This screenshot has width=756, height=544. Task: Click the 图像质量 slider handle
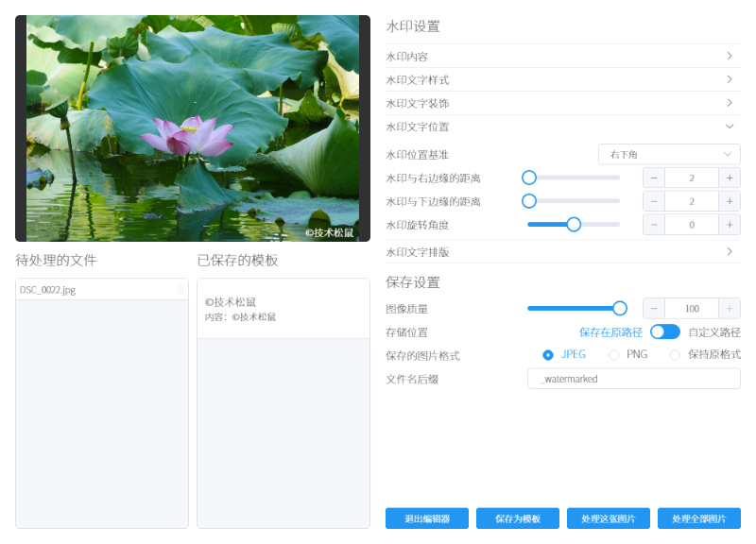620,309
